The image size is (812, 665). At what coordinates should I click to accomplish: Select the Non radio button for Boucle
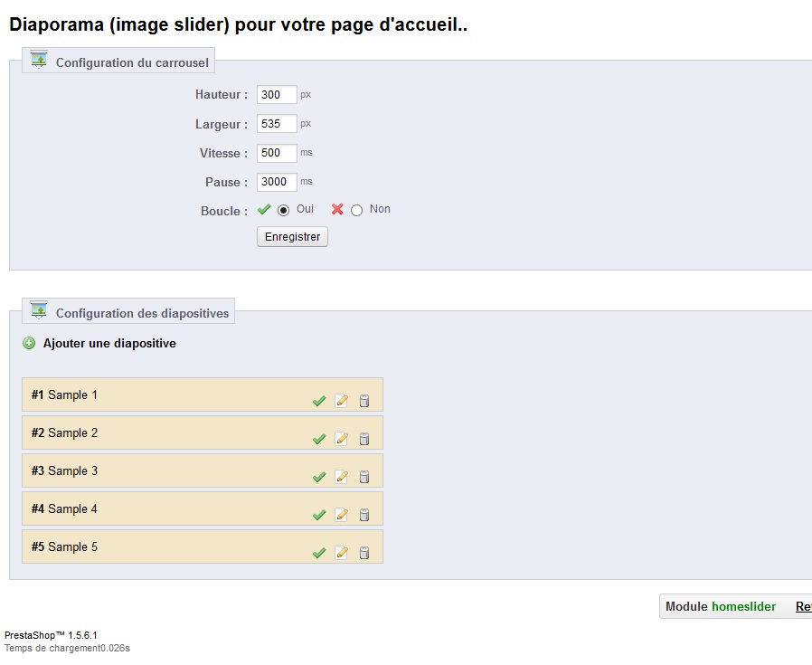point(356,211)
